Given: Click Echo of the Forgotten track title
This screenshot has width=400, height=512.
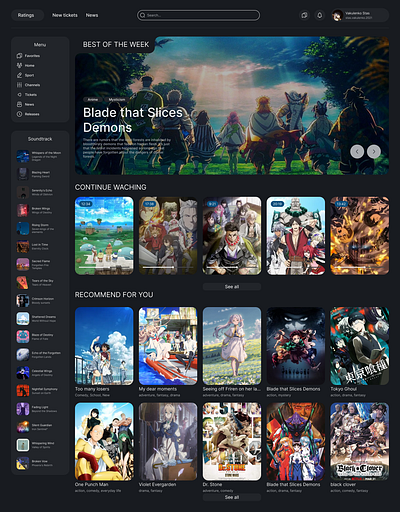Looking at the screenshot, I should [x=46, y=353].
